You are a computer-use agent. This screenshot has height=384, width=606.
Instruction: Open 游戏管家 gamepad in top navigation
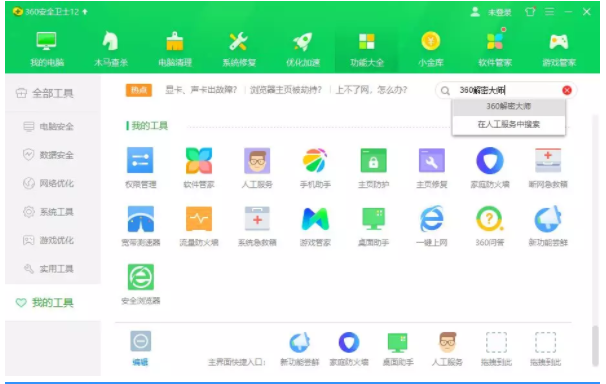pos(559,49)
